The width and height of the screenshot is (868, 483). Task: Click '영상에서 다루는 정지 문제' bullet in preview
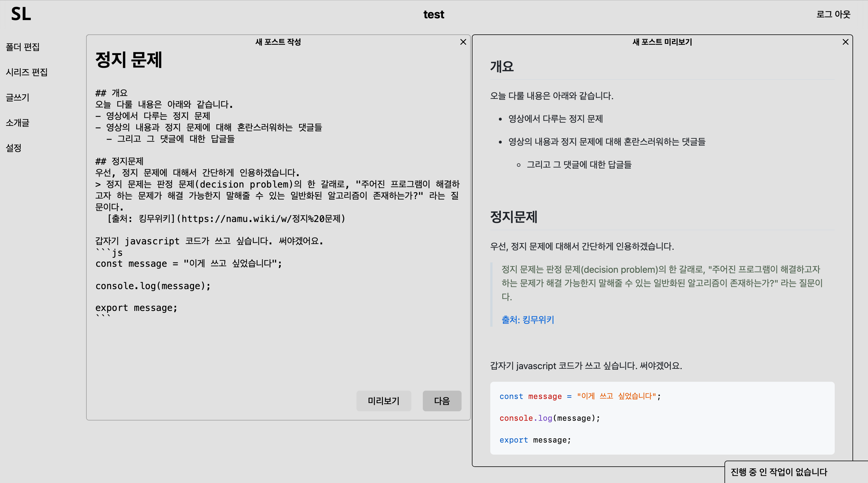click(x=555, y=119)
